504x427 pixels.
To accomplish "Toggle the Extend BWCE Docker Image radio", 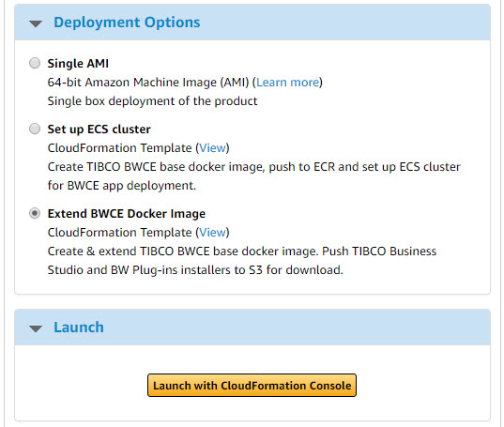I will pyautogui.click(x=35, y=213).
